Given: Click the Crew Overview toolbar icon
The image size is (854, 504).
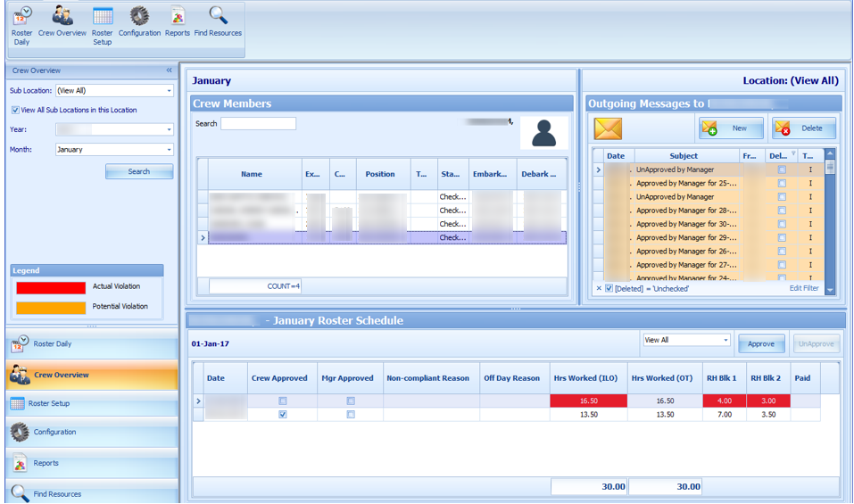Looking at the screenshot, I should [x=62, y=22].
